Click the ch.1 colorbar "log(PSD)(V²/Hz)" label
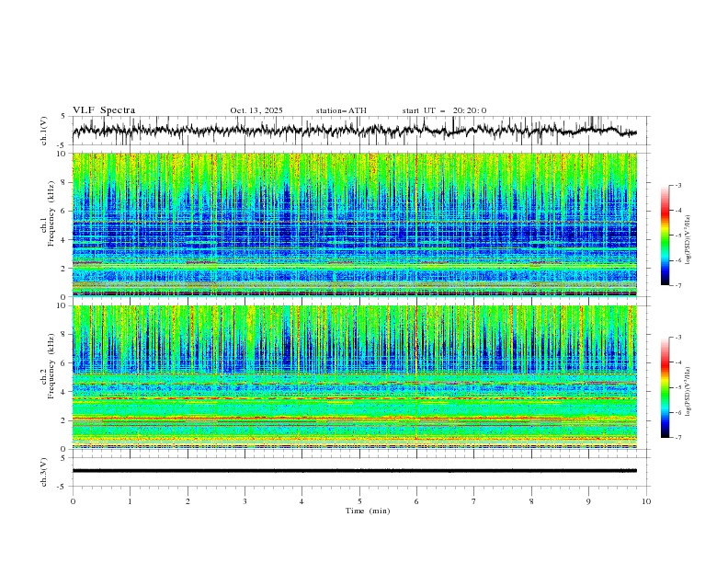Viewport: 728px width, 563px height. tap(688, 240)
